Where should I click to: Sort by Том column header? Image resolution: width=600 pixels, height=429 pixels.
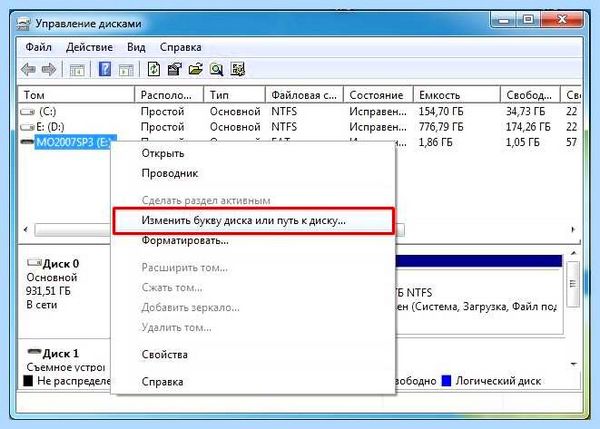(x=76, y=95)
